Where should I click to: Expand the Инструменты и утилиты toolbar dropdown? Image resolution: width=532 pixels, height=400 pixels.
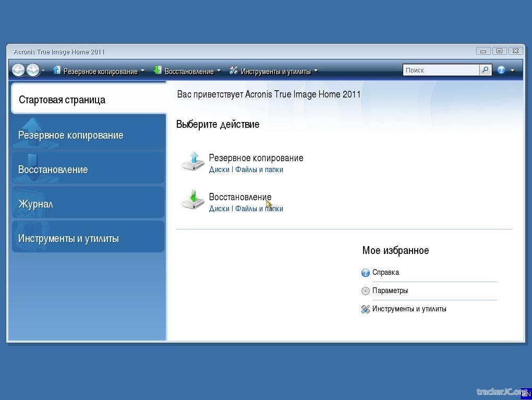tap(316, 71)
